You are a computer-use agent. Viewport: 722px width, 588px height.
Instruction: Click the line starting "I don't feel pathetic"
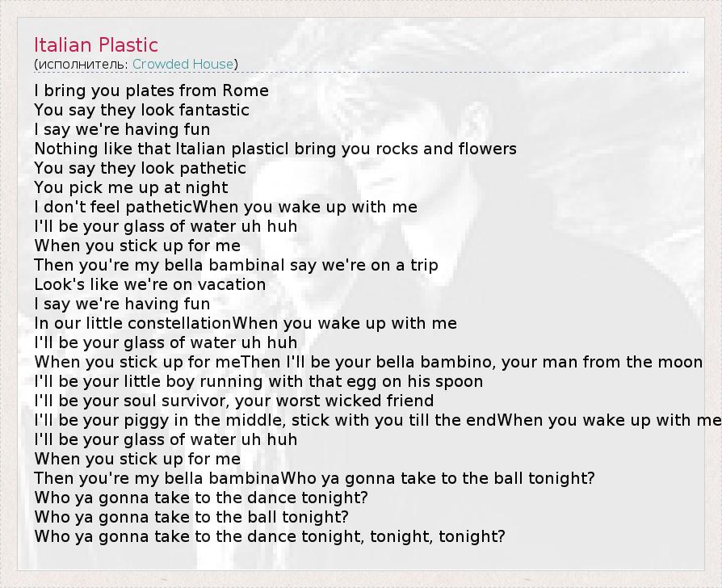225,207
